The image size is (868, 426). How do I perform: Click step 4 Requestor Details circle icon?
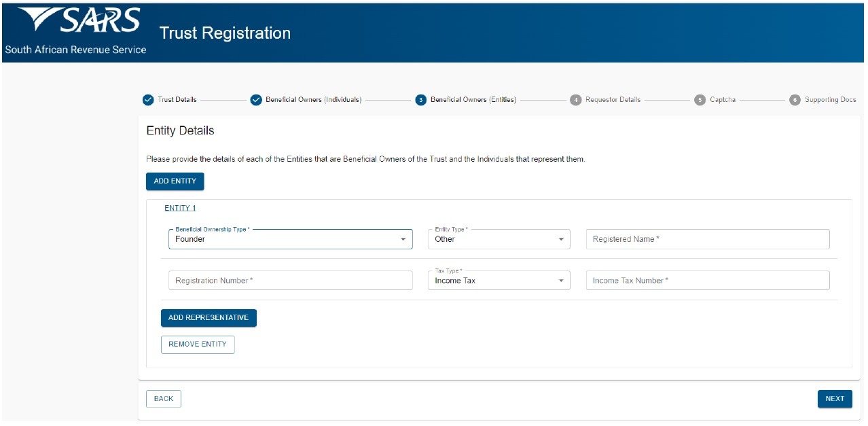(576, 100)
